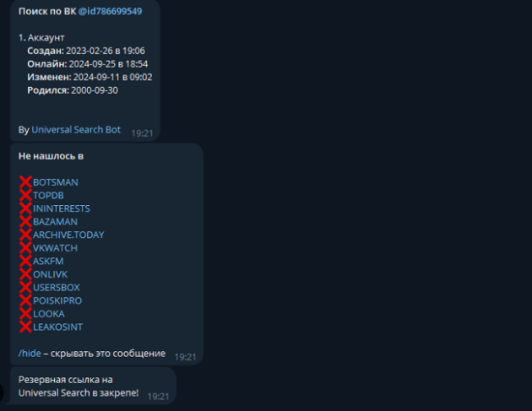Click the ASKFM link
532x411 pixels.
tap(48, 262)
